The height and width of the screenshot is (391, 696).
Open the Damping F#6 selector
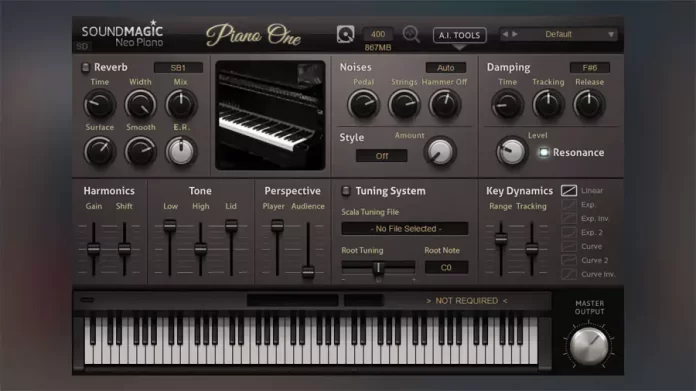589,67
